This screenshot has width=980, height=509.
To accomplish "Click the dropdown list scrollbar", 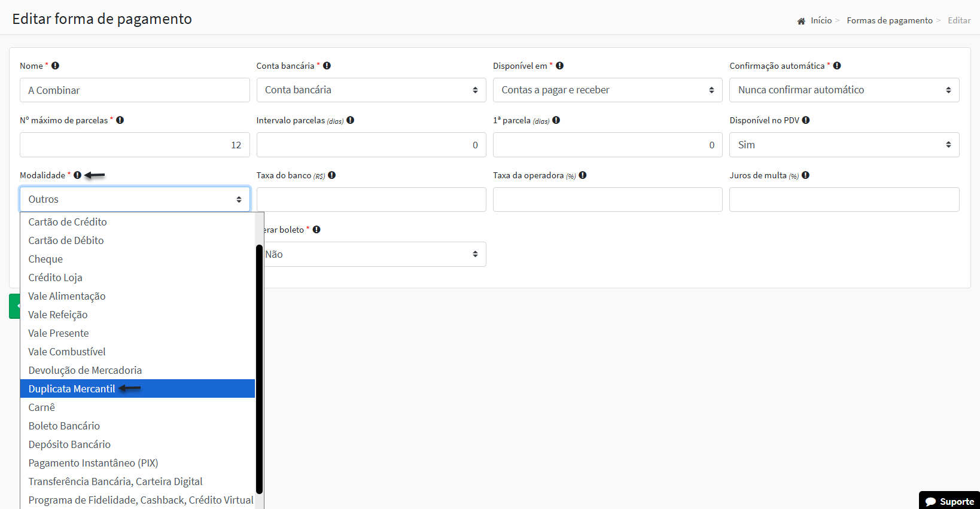I will (x=259, y=369).
